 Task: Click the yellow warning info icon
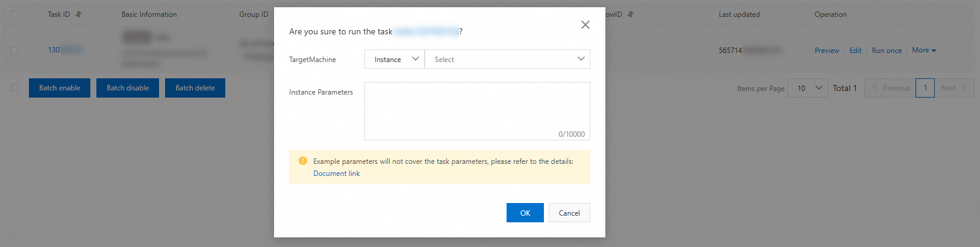click(303, 161)
